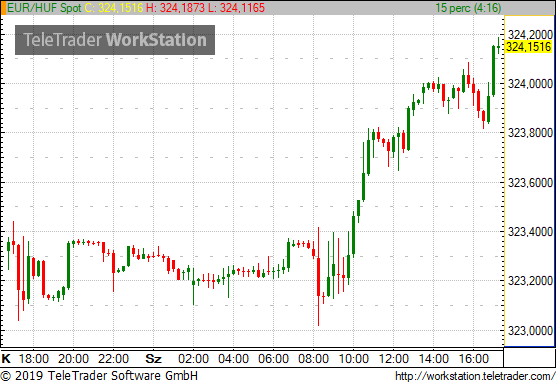Click the high value H: 324,1873
This screenshot has width=556, height=385.
coord(176,8)
